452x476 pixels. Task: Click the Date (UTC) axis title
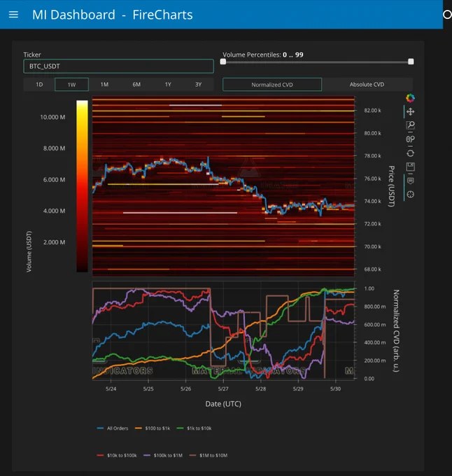point(223,404)
